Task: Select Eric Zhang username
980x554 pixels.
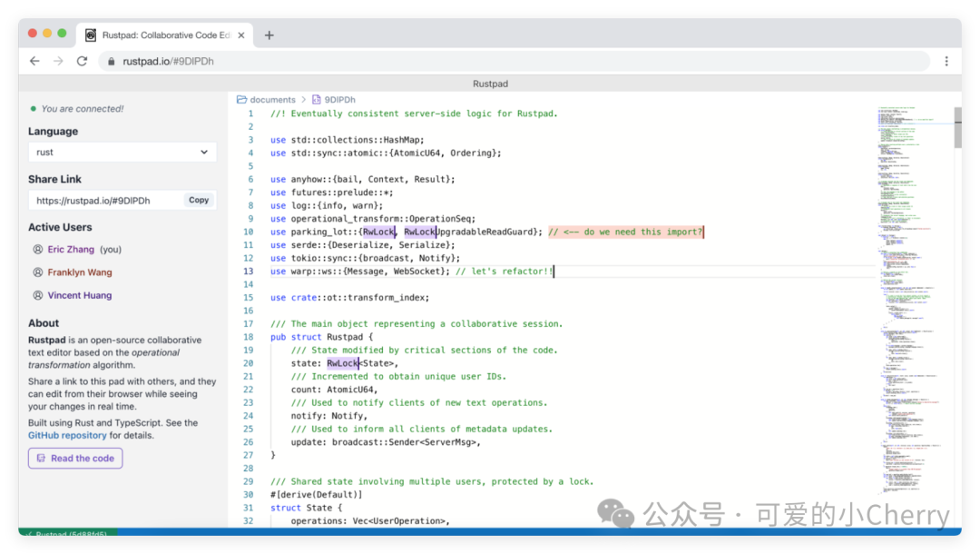Action: [x=72, y=250]
